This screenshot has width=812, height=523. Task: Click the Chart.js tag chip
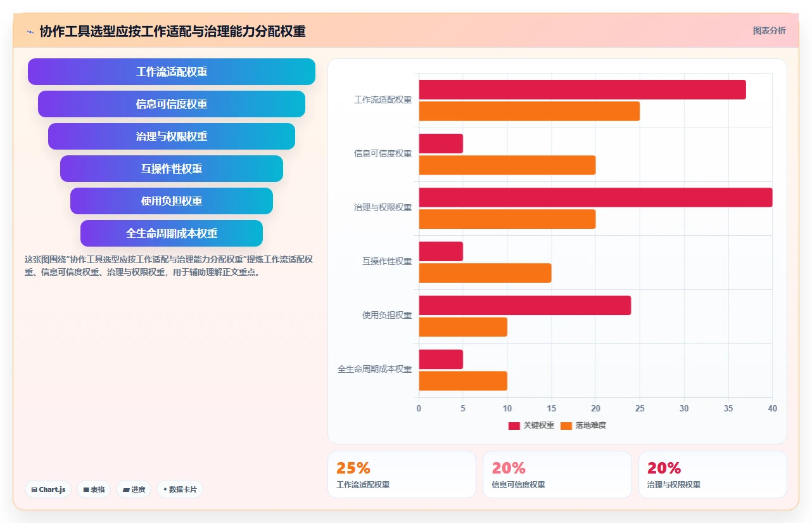click(x=48, y=489)
